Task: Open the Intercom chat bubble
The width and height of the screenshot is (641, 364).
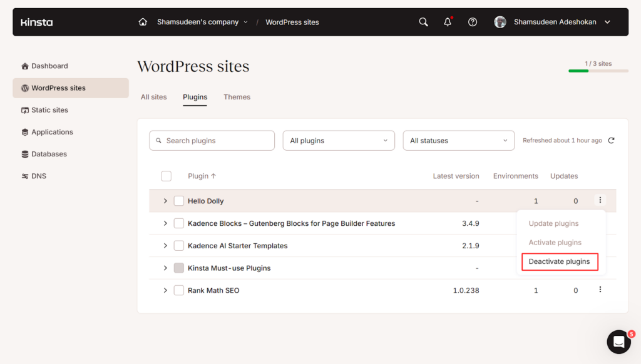Action: point(618,341)
